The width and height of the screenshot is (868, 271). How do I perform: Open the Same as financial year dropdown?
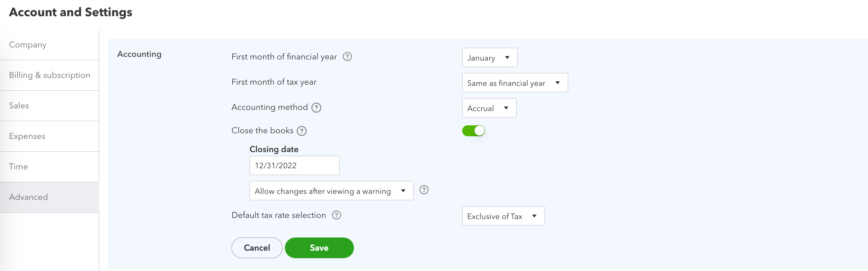(x=515, y=83)
